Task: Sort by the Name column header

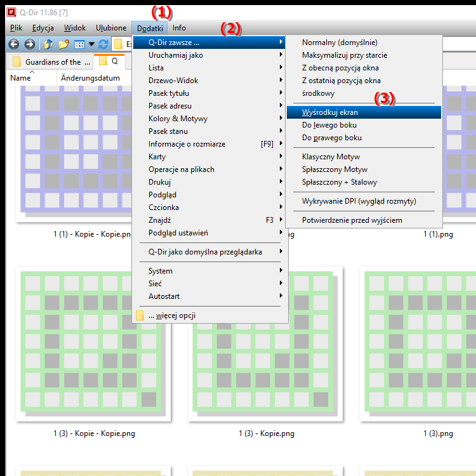Action: [x=31, y=78]
